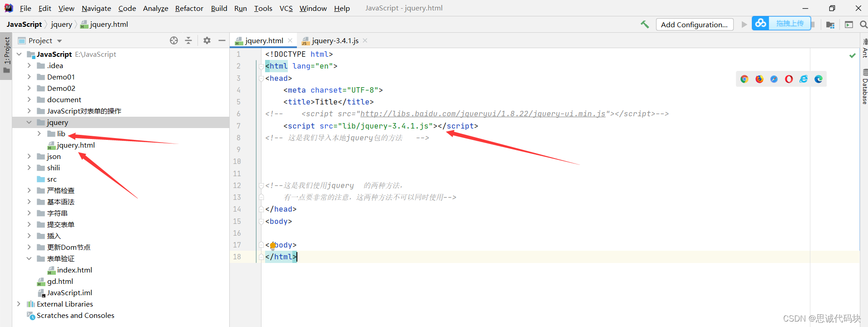Click Add Configuration button

[x=695, y=25]
